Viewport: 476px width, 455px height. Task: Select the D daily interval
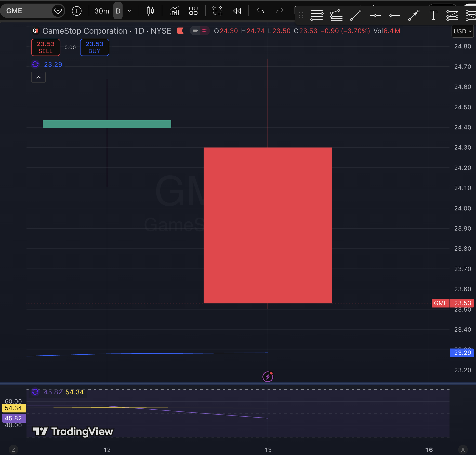(118, 11)
